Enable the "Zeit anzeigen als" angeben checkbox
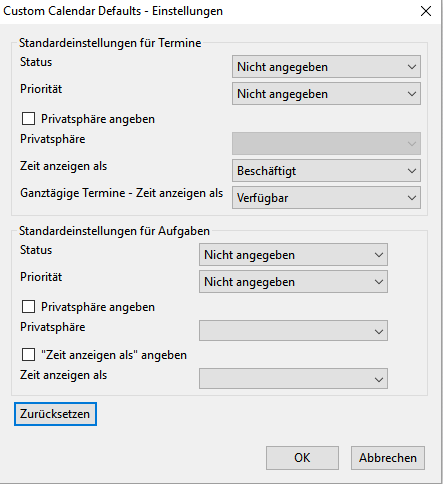Image resolution: width=443 pixels, height=484 pixels. (x=28, y=355)
